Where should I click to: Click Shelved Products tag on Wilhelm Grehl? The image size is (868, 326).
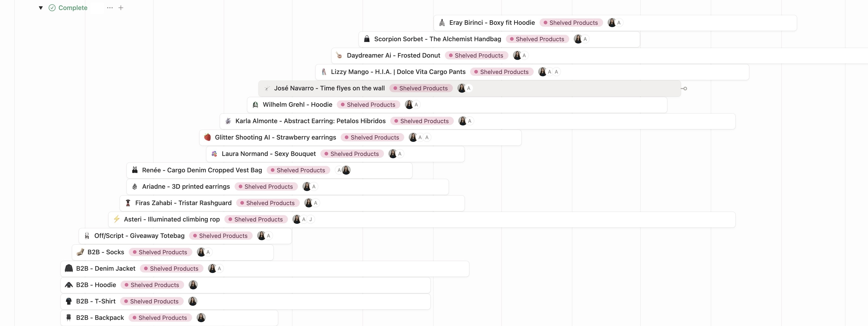[x=369, y=105]
